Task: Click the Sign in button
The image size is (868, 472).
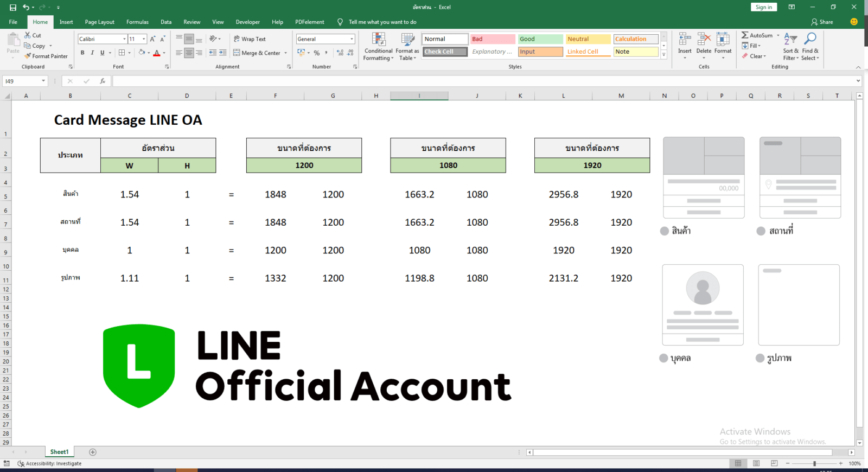Action: tap(764, 7)
